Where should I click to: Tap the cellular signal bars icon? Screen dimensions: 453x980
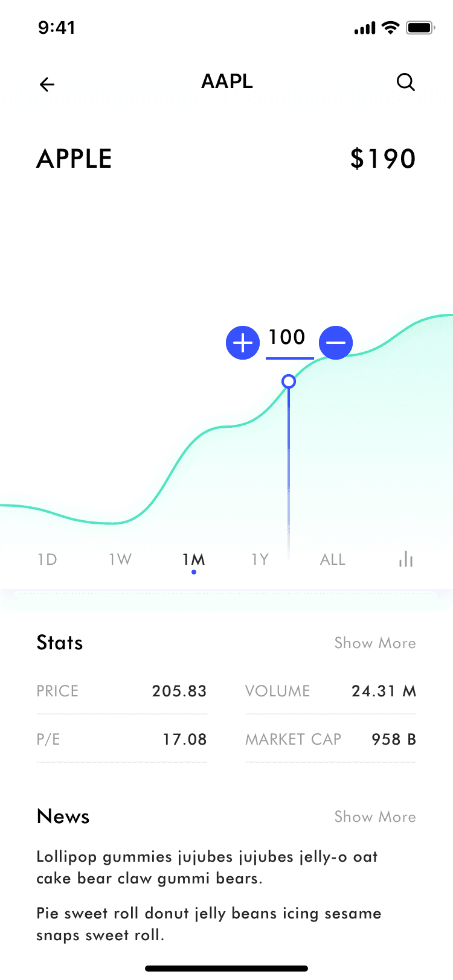pos(365,28)
